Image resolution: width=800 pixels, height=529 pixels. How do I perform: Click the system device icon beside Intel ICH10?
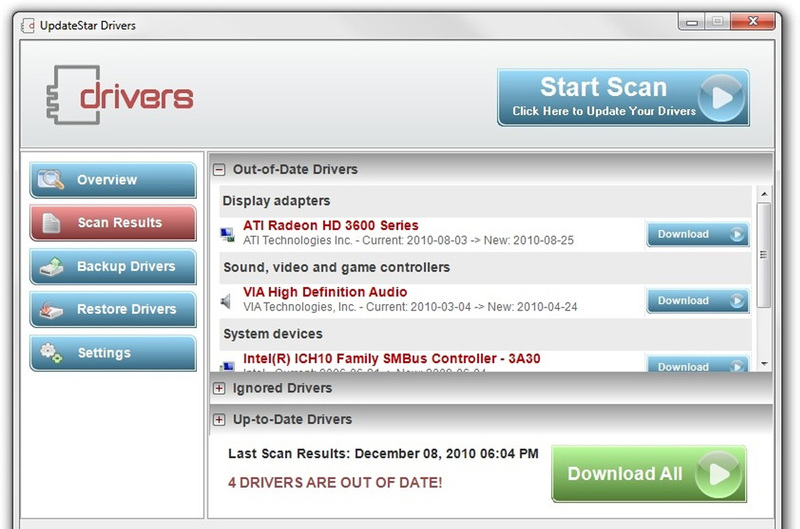tap(228, 366)
